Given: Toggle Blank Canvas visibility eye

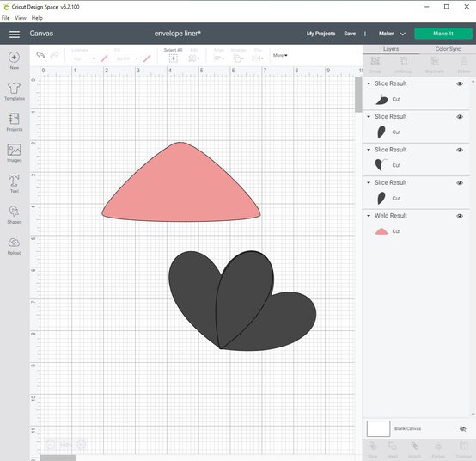Looking at the screenshot, I should [x=462, y=429].
